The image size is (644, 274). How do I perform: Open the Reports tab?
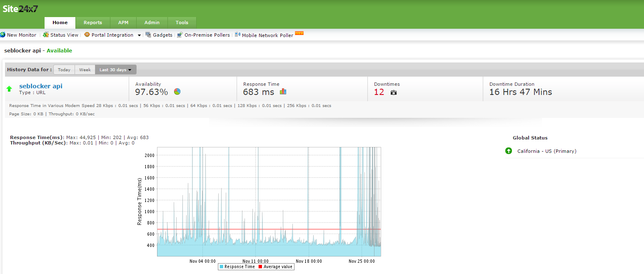(x=93, y=22)
